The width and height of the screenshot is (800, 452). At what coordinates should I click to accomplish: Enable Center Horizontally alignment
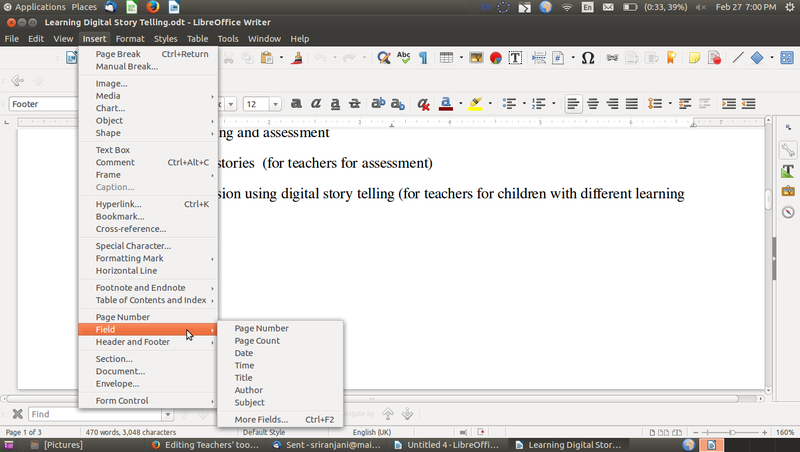[593, 104]
